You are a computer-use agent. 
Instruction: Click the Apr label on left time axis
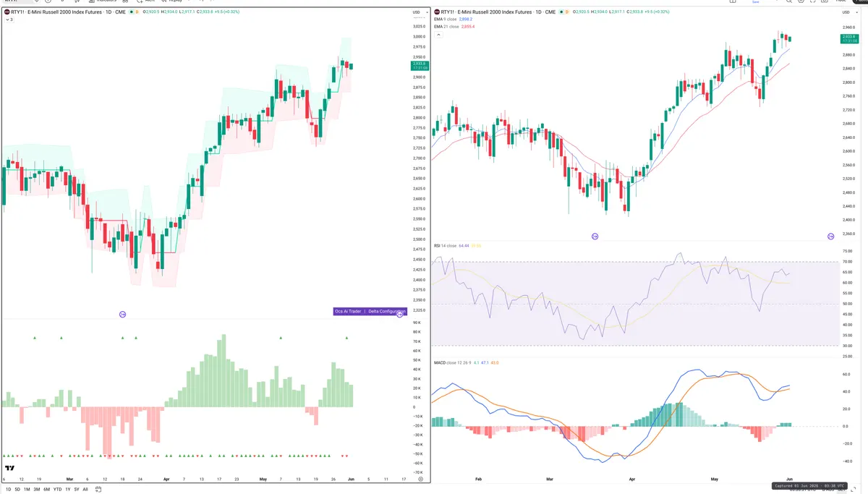[166, 479]
